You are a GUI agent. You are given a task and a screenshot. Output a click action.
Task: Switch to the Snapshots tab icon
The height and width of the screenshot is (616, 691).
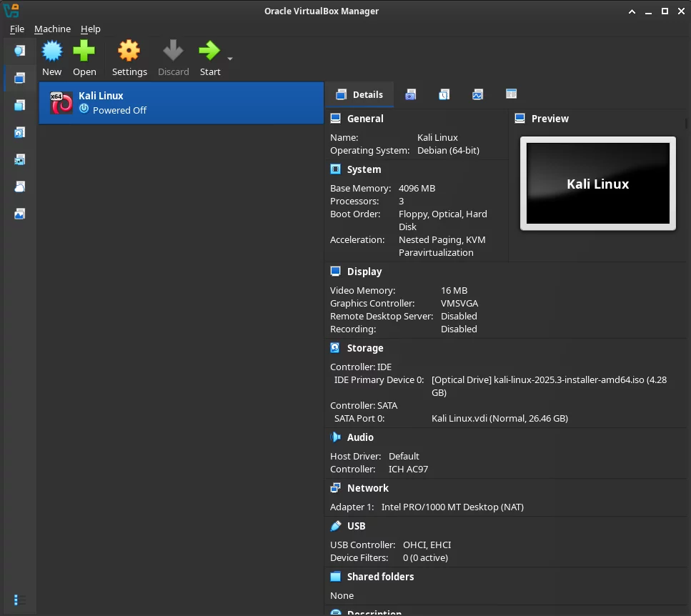[x=410, y=94]
